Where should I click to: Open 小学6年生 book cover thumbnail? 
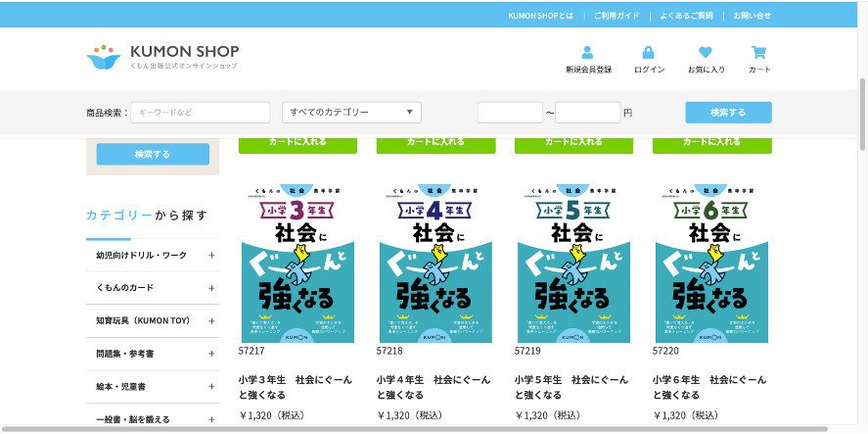click(x=711, y=263)
